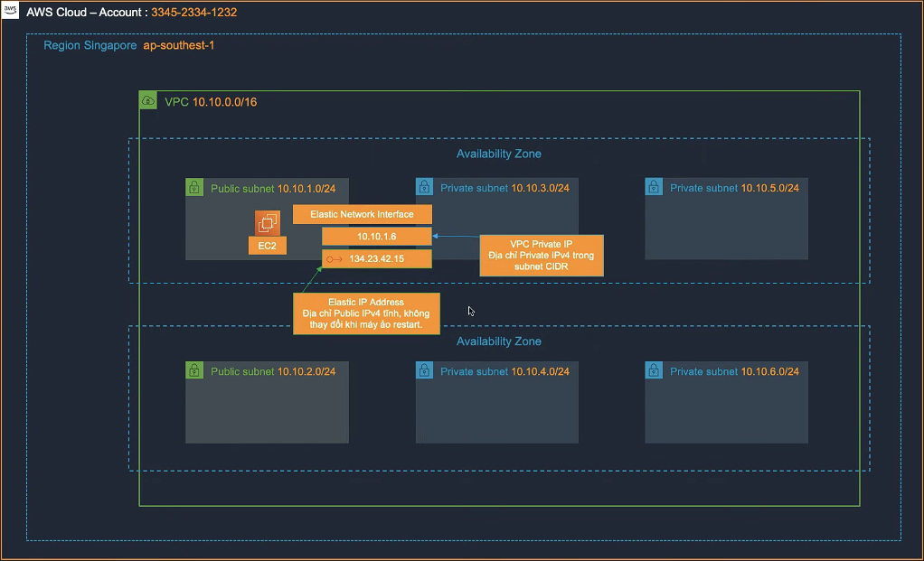Click the lower Availability Zone label

(x=498, y=341)
